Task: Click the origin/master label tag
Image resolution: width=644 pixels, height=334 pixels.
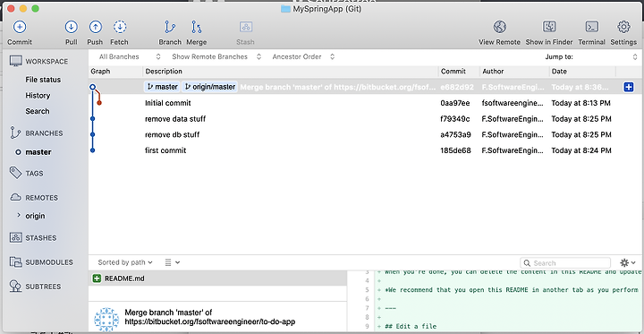Action: pyautogui.click(x=210, y=87)
